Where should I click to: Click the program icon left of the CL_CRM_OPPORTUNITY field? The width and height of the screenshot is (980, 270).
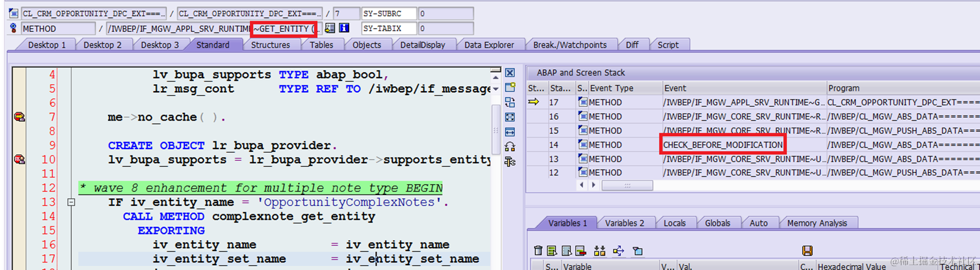[14, 13]
